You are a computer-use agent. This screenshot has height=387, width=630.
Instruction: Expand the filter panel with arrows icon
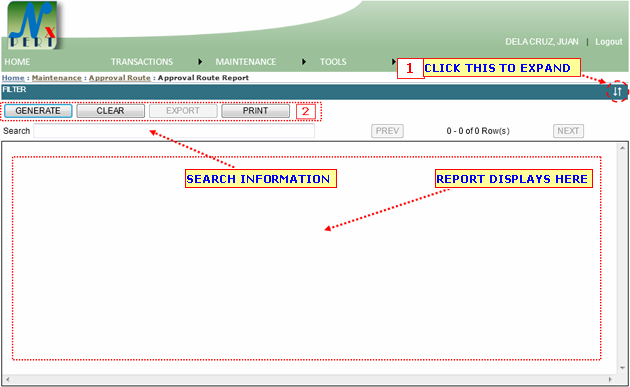617,92
